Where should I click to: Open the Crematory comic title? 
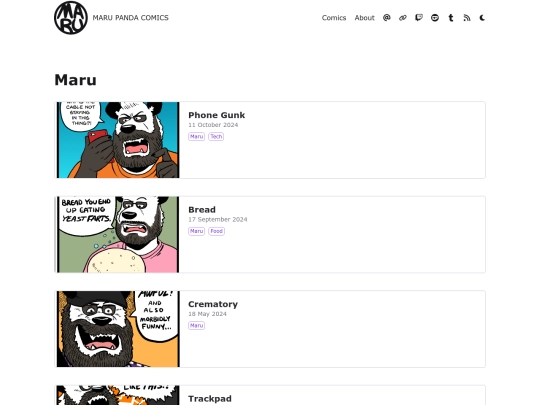tap(213, 304)
